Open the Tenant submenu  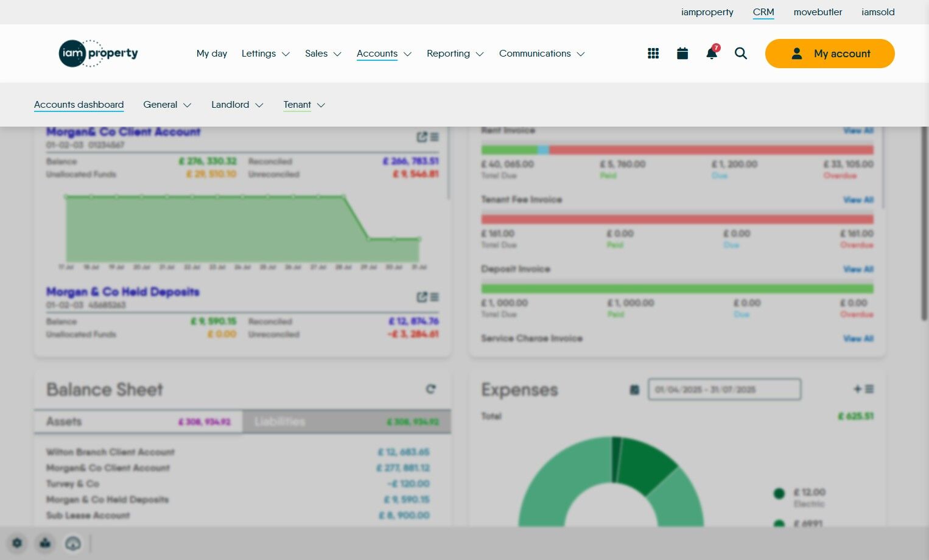click(x=304, y=105)
